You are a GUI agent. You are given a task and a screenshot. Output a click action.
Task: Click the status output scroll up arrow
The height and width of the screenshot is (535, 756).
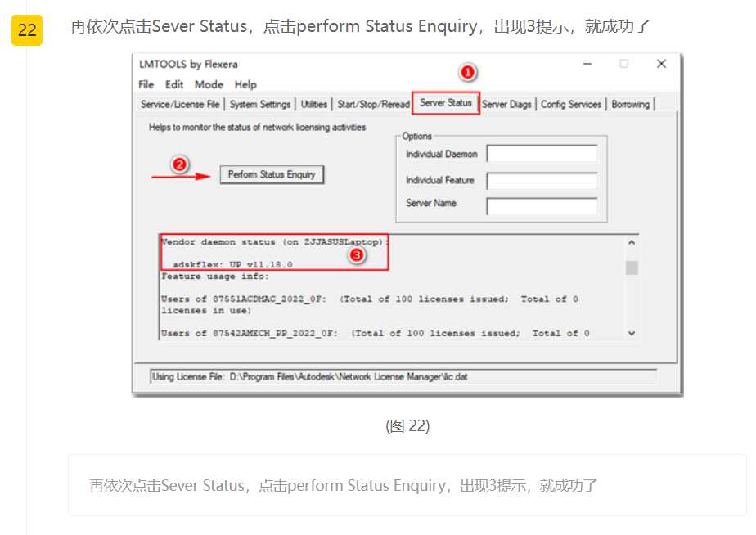[632, 243]
